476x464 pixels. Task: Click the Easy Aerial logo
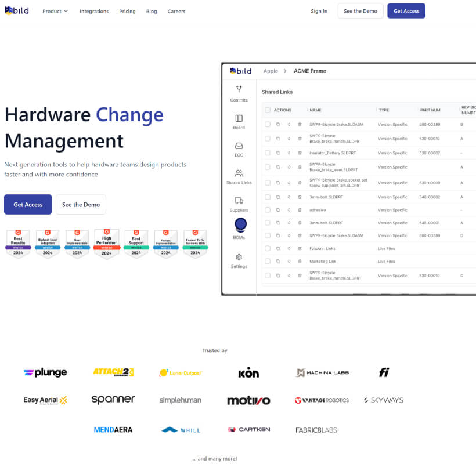tap(45, 400)
